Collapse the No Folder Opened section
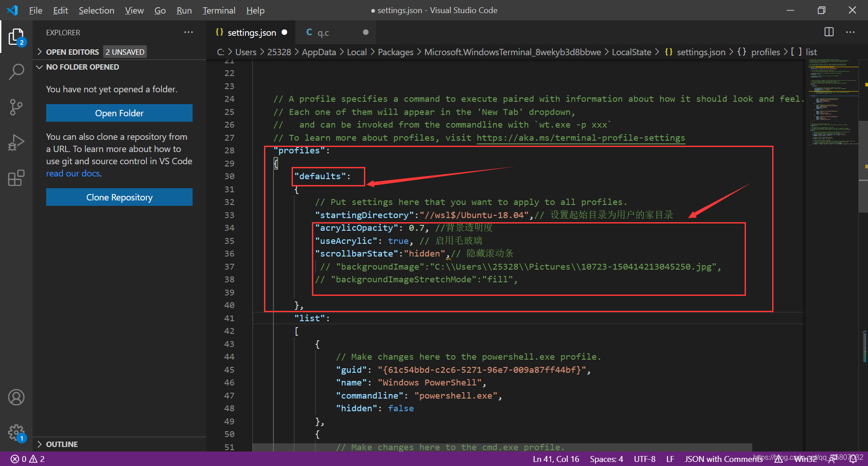Screen dimensions: 868x466 click(x=82, y=67)
